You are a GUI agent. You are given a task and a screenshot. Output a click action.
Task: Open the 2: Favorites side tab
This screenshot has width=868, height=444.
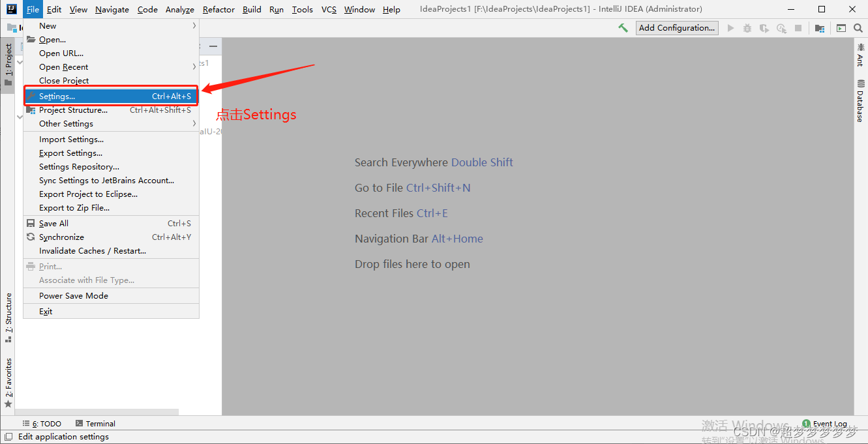coord(8,383)
